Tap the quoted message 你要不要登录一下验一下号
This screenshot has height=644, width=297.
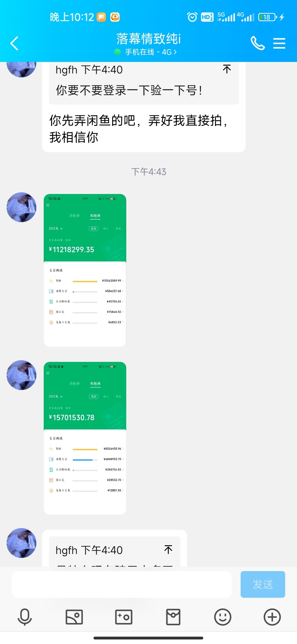tap(129, 90)
